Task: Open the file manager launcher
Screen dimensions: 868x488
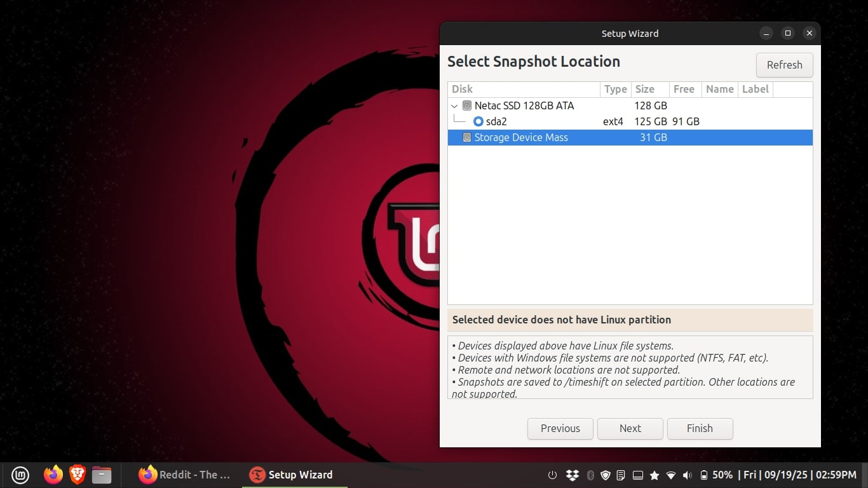Action: coord(102,475)
